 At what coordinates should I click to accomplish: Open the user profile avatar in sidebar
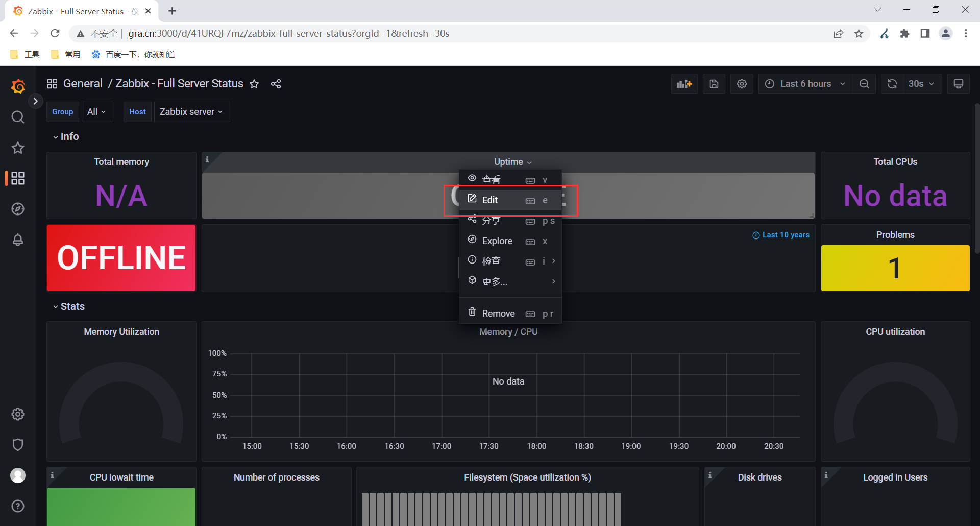click(18, 475)
